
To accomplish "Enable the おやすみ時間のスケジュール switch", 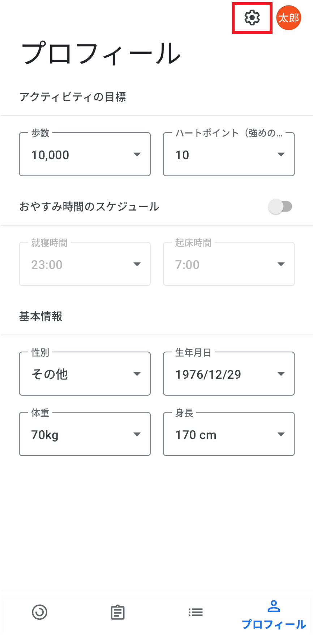I will [280, 207].
